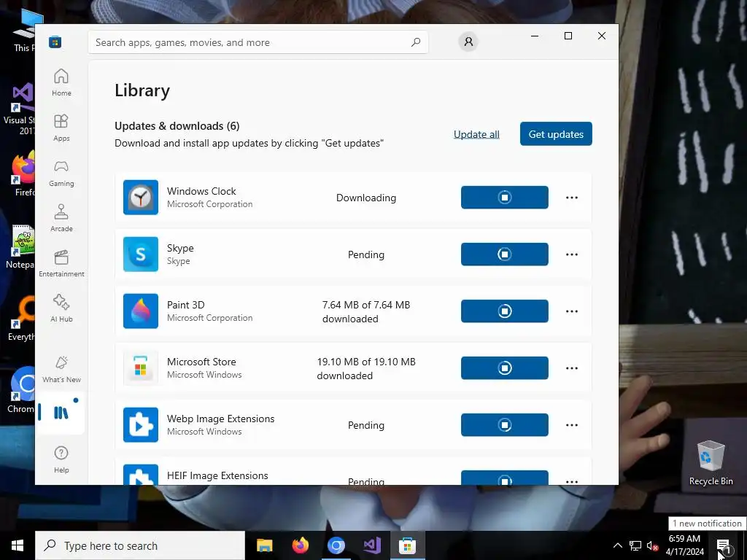
Task: Select the HEIF Image Extensions row title
Action: (x=217, y=475)
